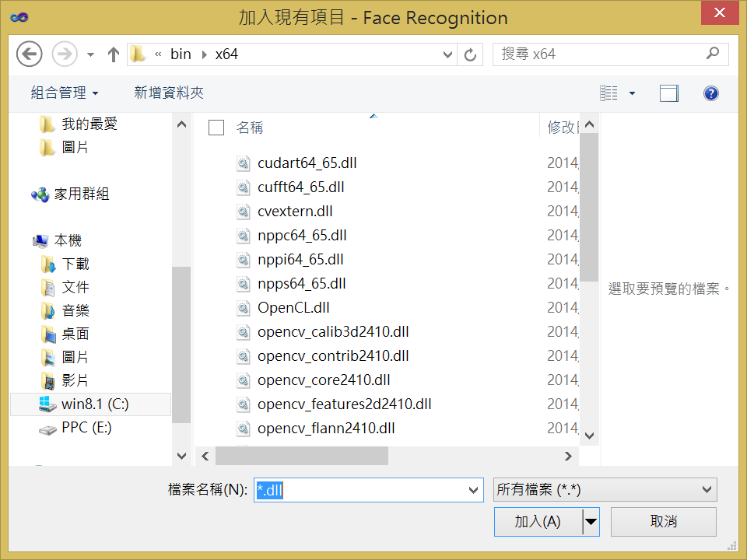Click the 搜尋 x64 search field
747x560 pixels.
pyautogui.click(x=599, y=54)
